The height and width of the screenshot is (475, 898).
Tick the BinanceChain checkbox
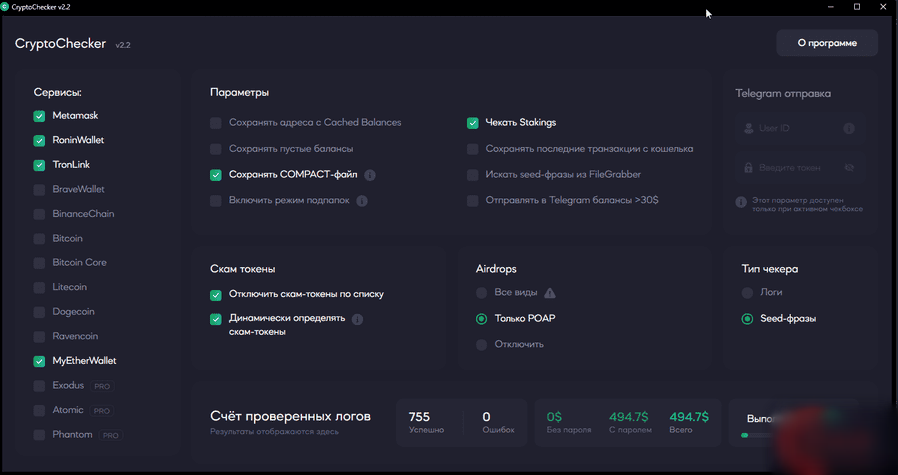tap(39, 214)
